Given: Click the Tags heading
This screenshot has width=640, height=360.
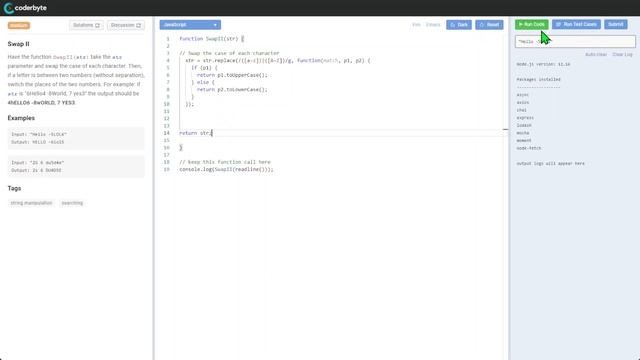Looking at the screenshot, I should pos(14,188).
